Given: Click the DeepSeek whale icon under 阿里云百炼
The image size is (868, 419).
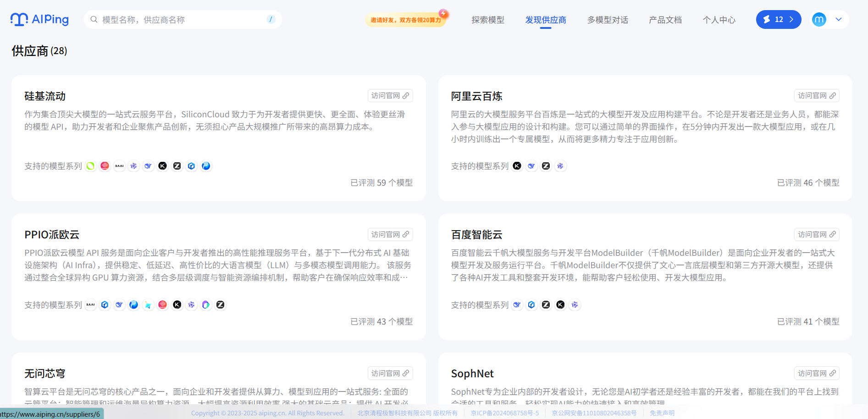Looking at the screenshot, I should point(531,166).
